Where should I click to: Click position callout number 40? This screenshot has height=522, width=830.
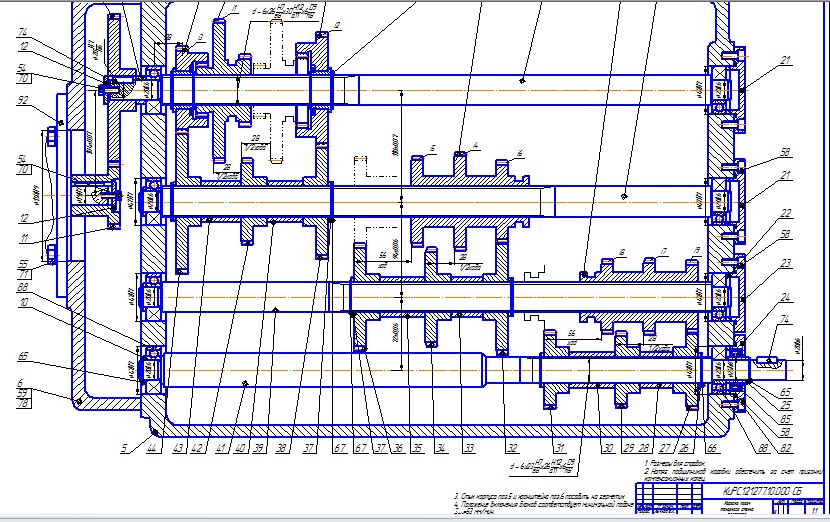(240, 448)
